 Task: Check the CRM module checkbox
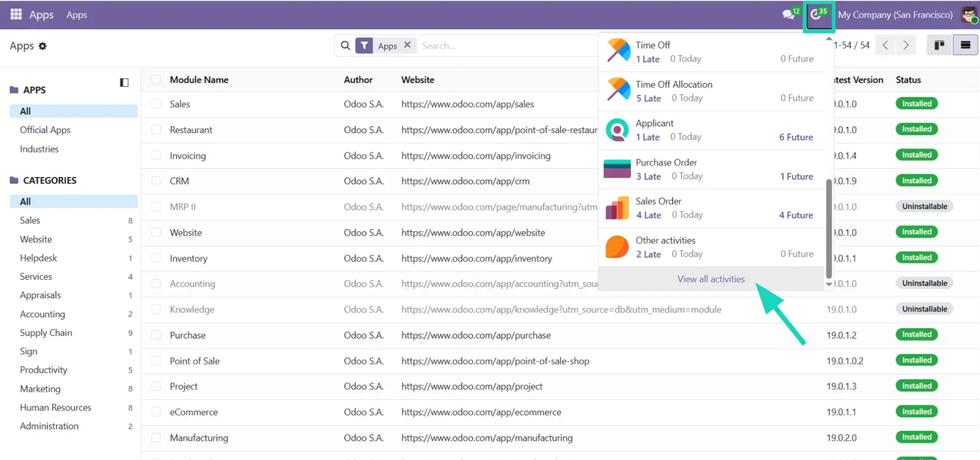pyautogui.click(x=156, y=181)
